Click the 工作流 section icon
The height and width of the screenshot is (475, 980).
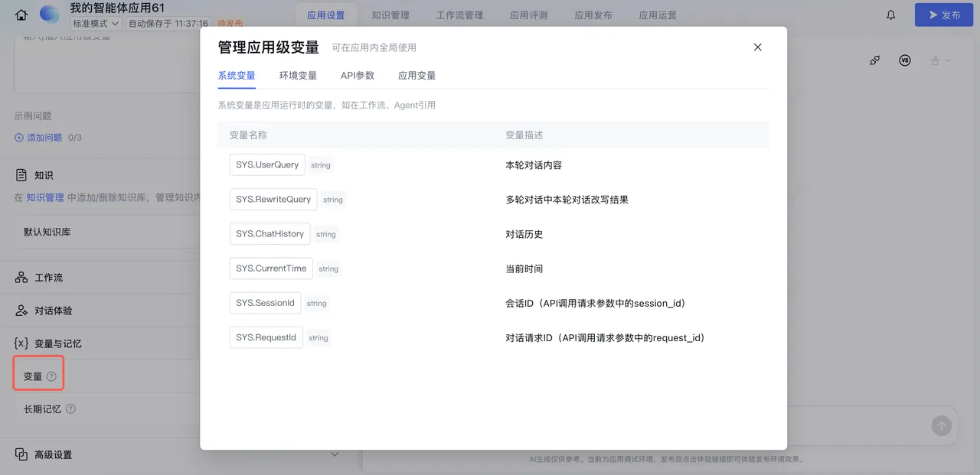(x=21, y=278)
